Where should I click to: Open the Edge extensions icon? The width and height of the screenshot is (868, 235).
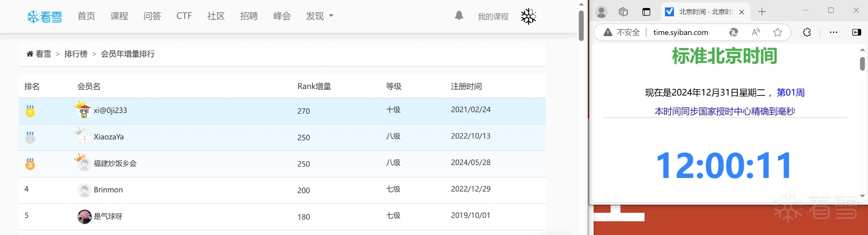click(x=807, y=32)
